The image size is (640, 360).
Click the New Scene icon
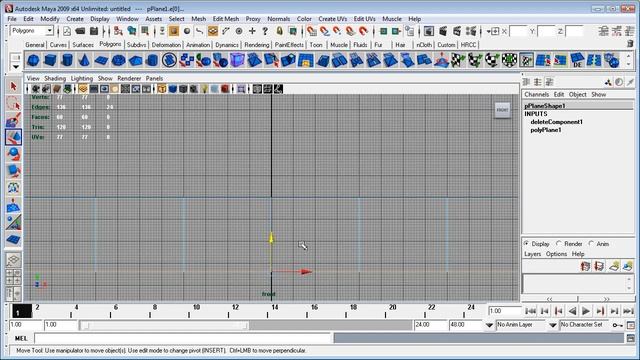click(67, 31)
